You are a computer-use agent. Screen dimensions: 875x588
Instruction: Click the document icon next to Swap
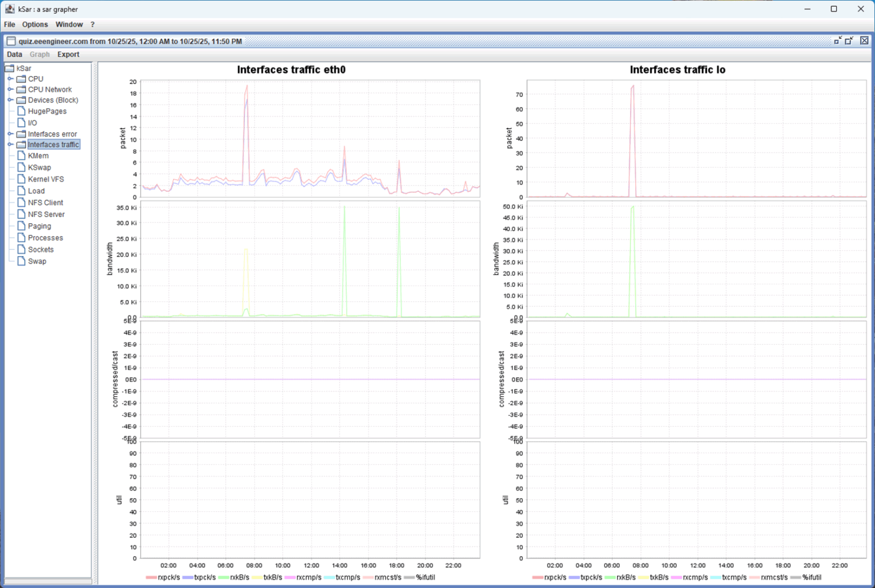coord(22,261)
